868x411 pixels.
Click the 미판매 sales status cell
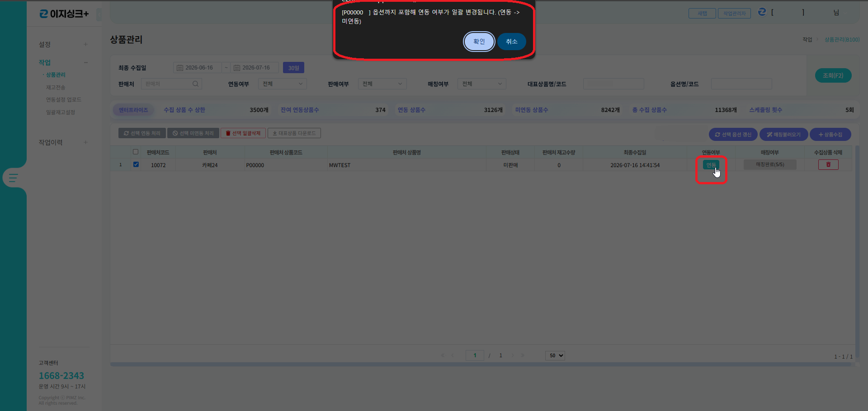click(510, 165)
